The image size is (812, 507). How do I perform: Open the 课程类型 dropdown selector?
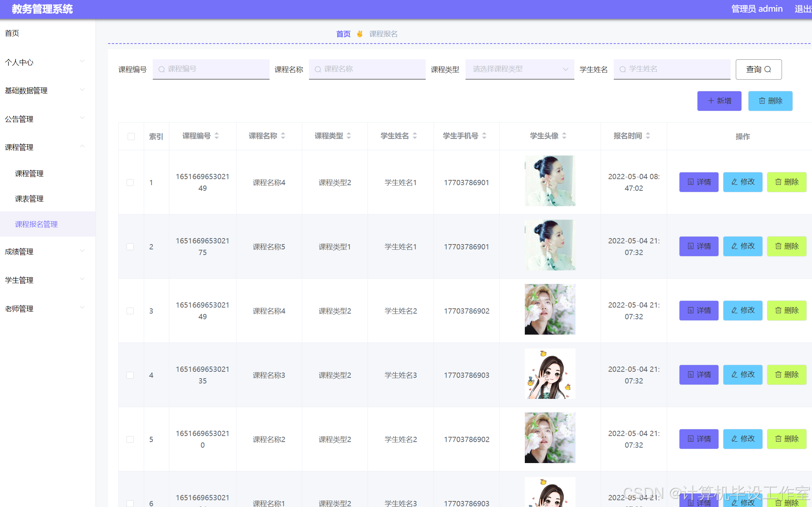(520, 69)
